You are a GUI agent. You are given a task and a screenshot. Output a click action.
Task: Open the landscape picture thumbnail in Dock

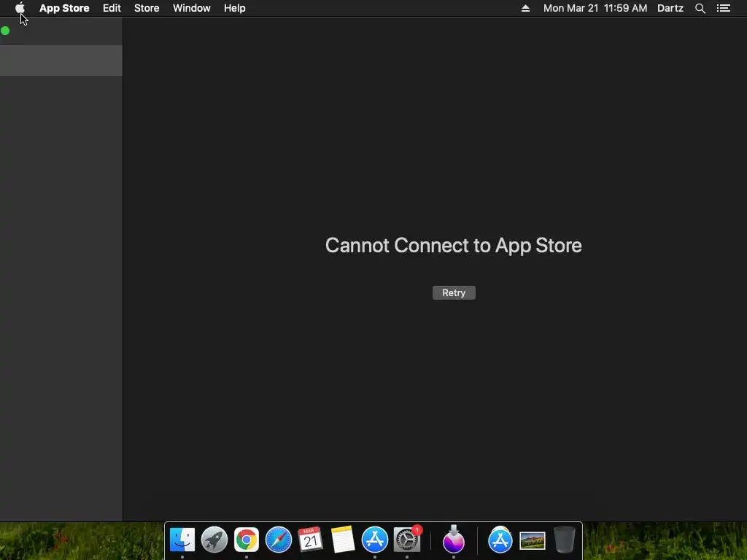[x=532, y=541]
